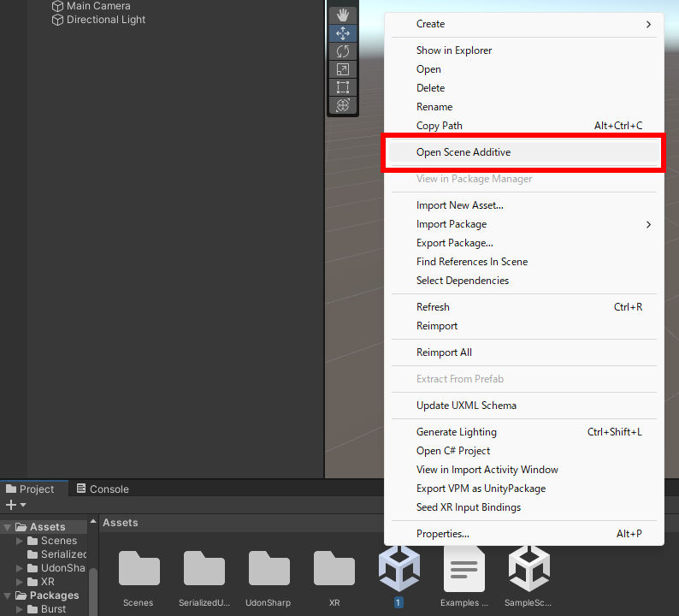The height and width of the screenshot is (616, 679).
Task: Select the UdonSharp folder thumbnail
Action: click(269, 568)
